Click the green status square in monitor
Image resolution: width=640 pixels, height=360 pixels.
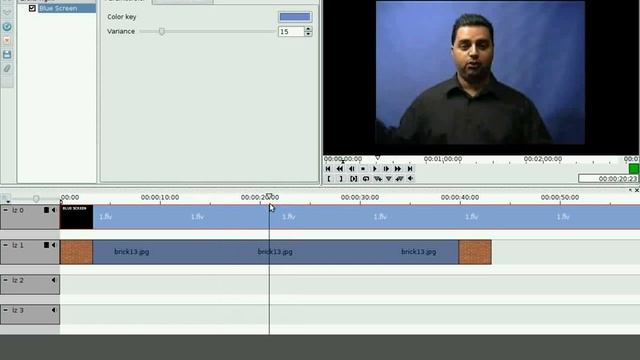[x=633, y=169]
